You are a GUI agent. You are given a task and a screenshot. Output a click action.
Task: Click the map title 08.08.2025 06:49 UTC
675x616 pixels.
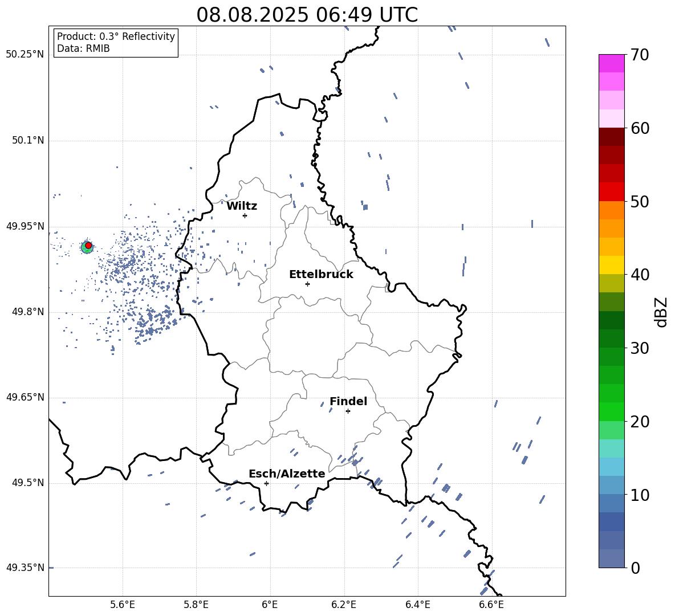[x=307, y=15]
